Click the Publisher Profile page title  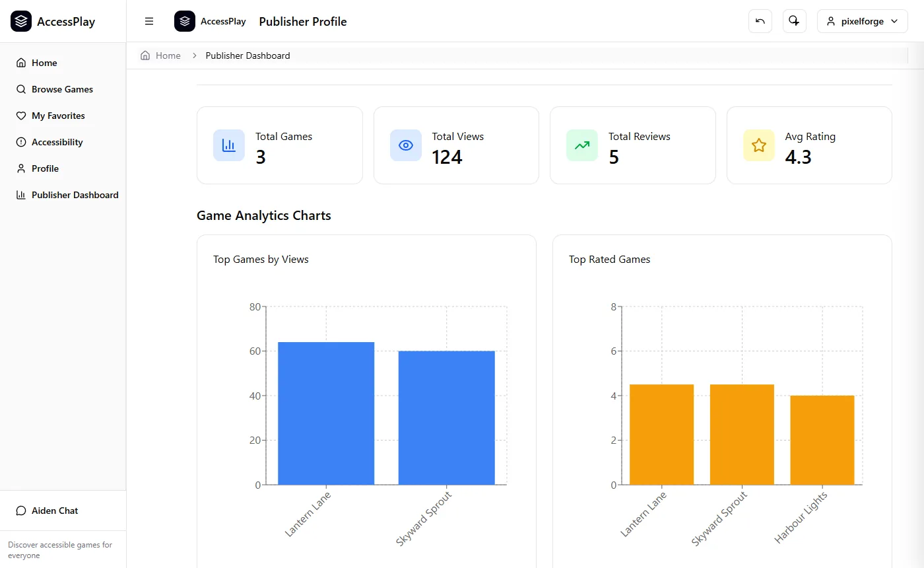click(303, 22)
